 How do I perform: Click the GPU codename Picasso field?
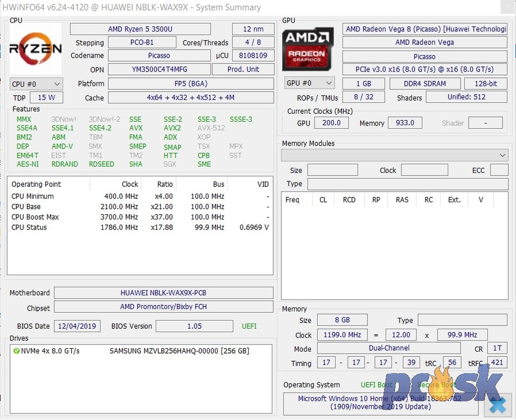(x=425, y=56)
